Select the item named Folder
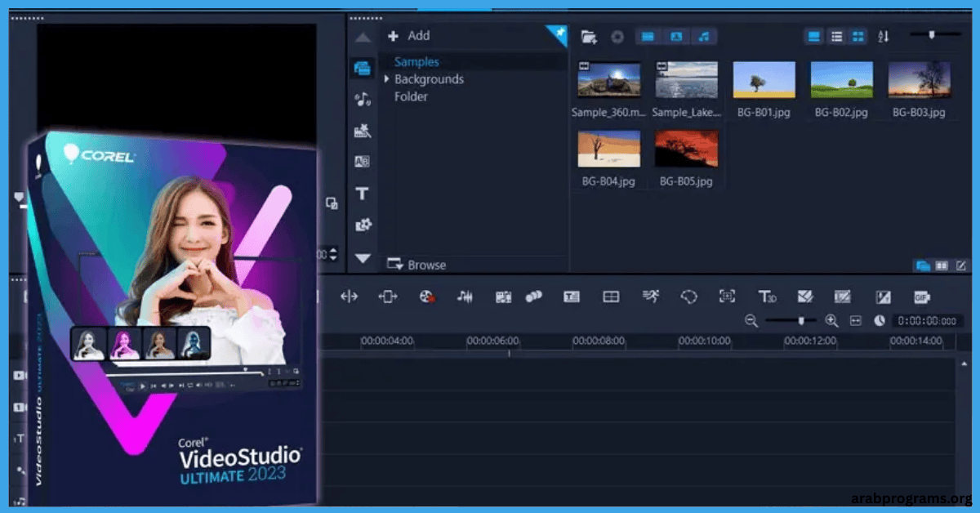Screen dimensions: 980x513 (411, 96)
